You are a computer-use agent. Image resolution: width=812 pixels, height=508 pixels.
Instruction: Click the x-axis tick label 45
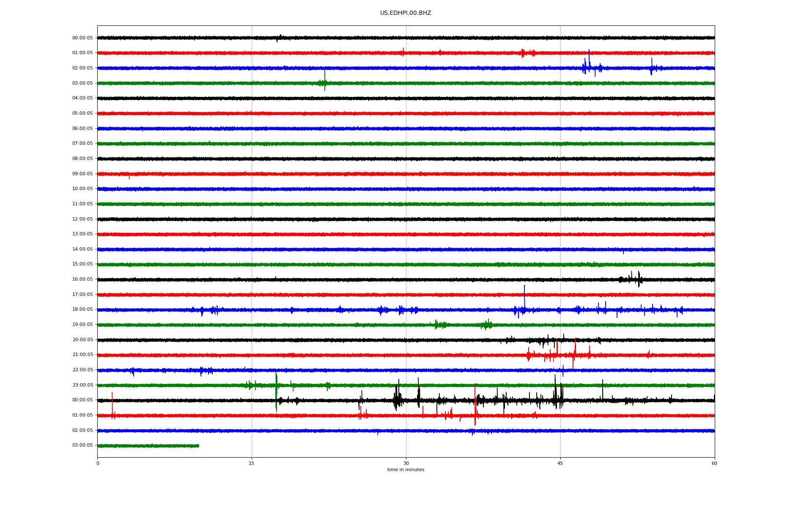pos(560,463)
